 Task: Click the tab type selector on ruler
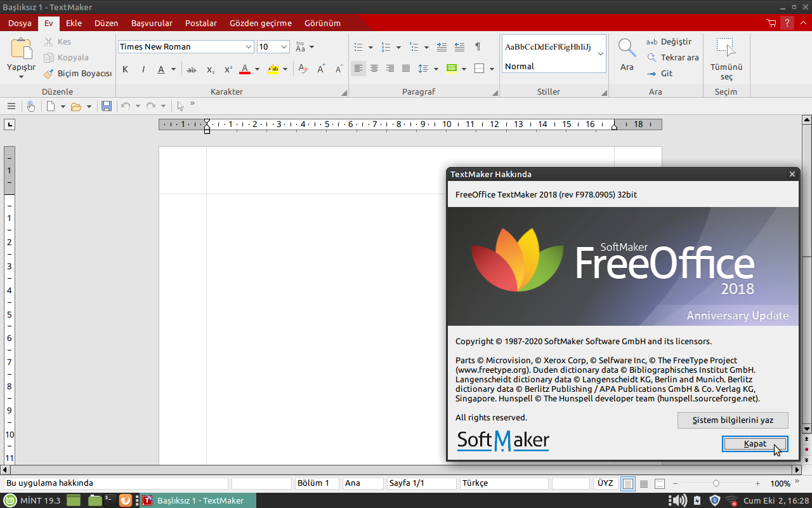pyautogui.click(x=10, y=124)
